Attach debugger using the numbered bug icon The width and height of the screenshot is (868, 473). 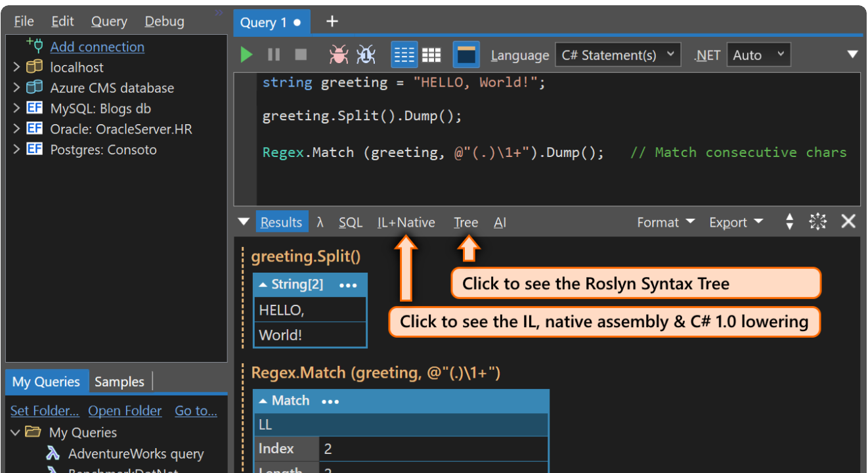366,55
